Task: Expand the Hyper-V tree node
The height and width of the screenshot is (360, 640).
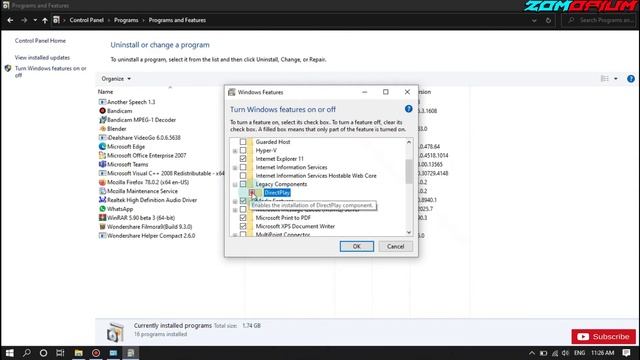Action: point(235,151)
